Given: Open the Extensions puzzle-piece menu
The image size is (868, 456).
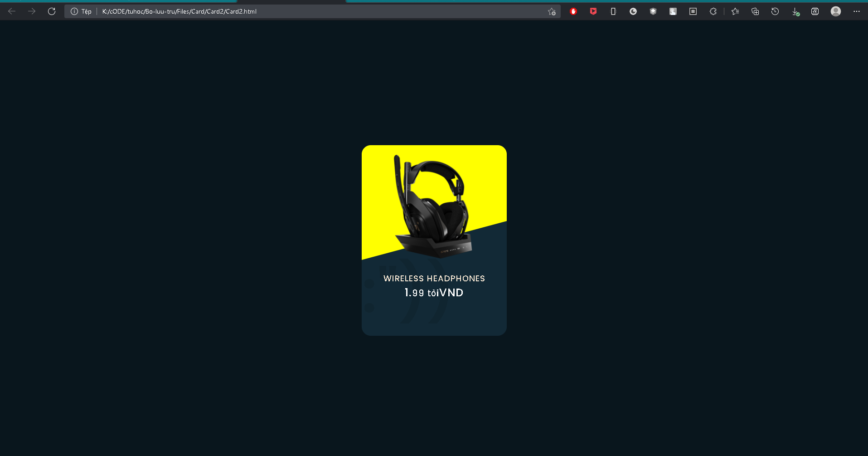Looking at the screenshot, I should [x=713, y=11].
